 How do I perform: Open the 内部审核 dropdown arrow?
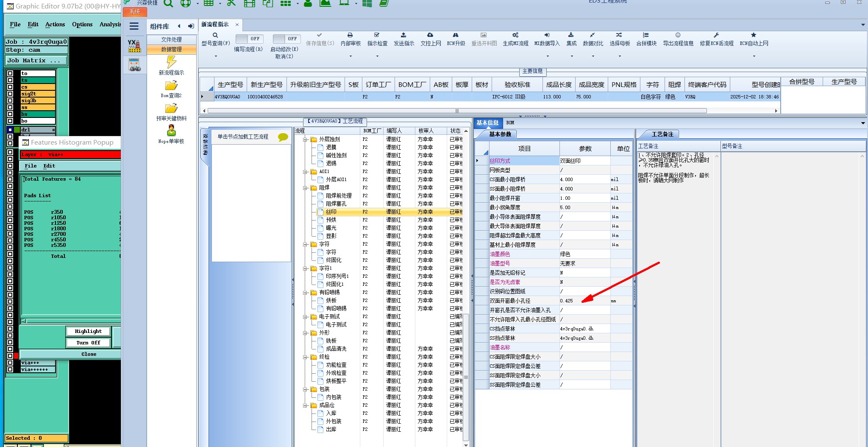(x=351, y=56)
